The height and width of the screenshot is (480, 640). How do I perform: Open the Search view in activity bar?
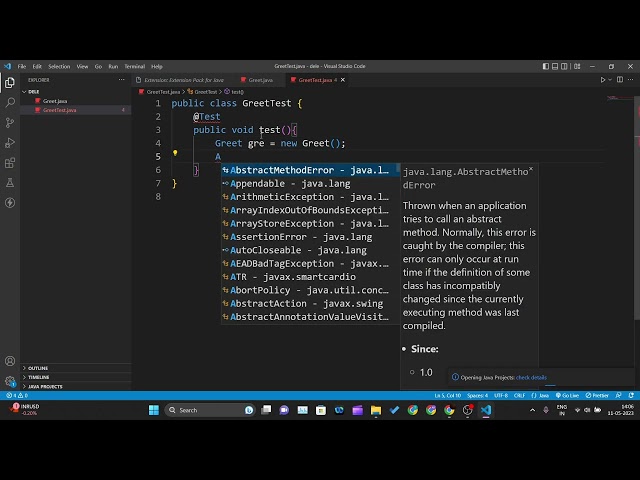[x=10, y=102]
